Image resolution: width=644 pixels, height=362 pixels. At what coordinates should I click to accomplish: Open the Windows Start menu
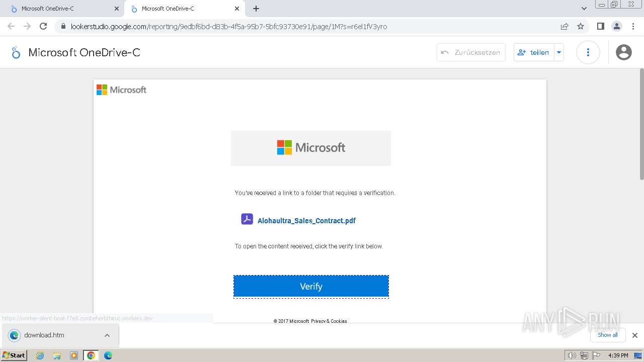point(14,355)
